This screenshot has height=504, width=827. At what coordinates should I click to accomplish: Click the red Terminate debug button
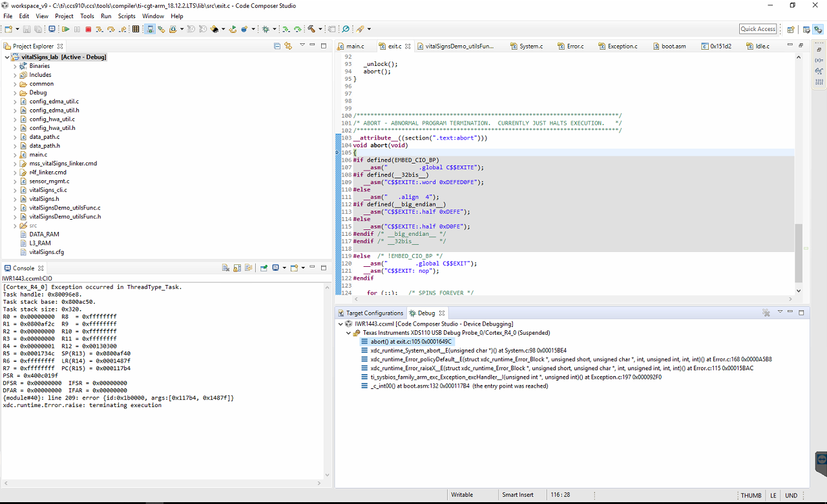point(89,29)
